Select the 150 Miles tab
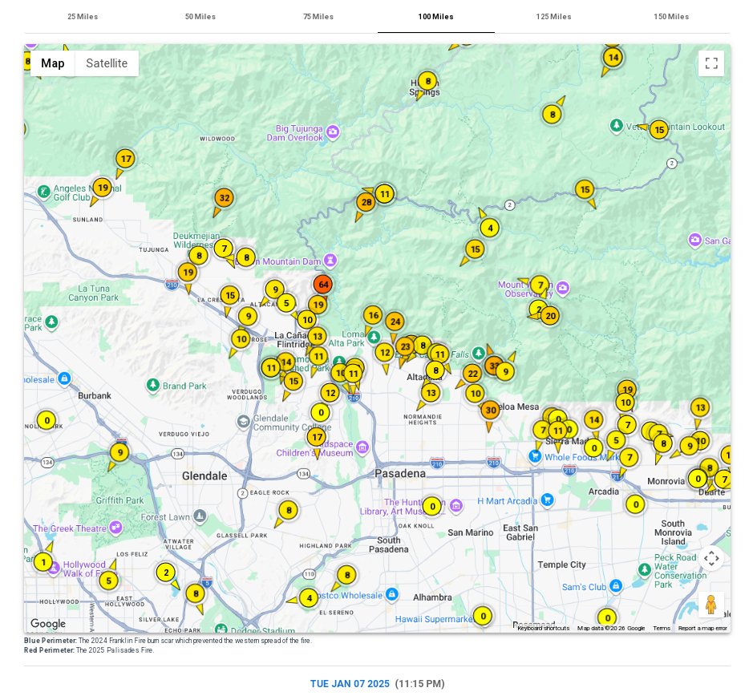Viewport: 753px width, 700px height. click(671, 17)
